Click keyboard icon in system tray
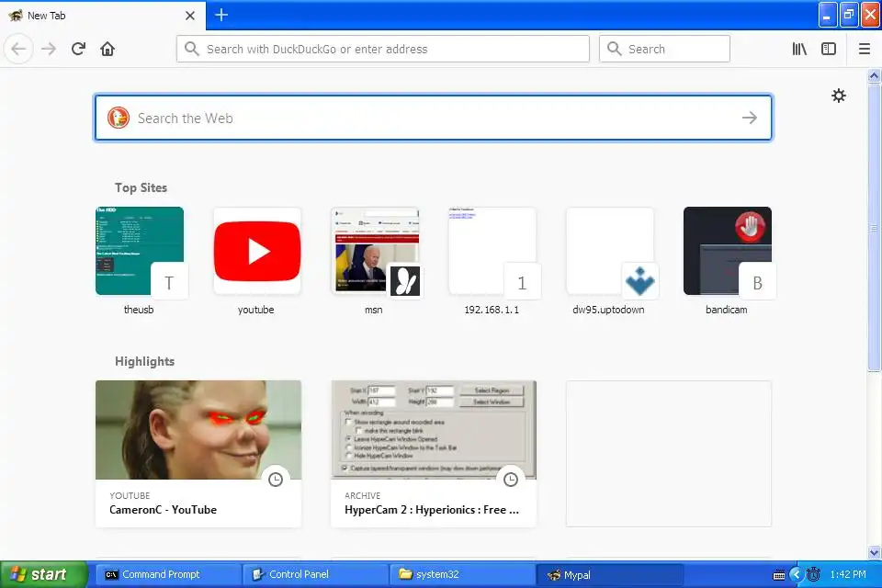The width and height of the screenshot is (882, 588). [x=779, y=574]
